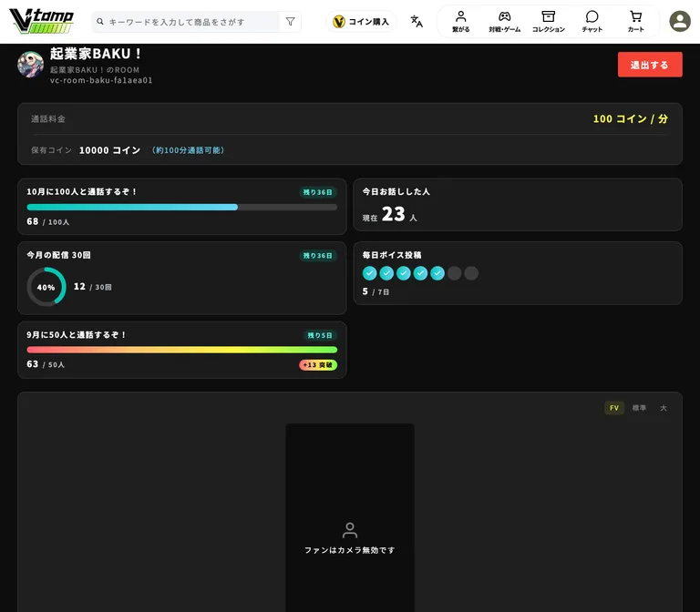
Task: Click the +13 突破 badge
Action: (x=318, y=365)
